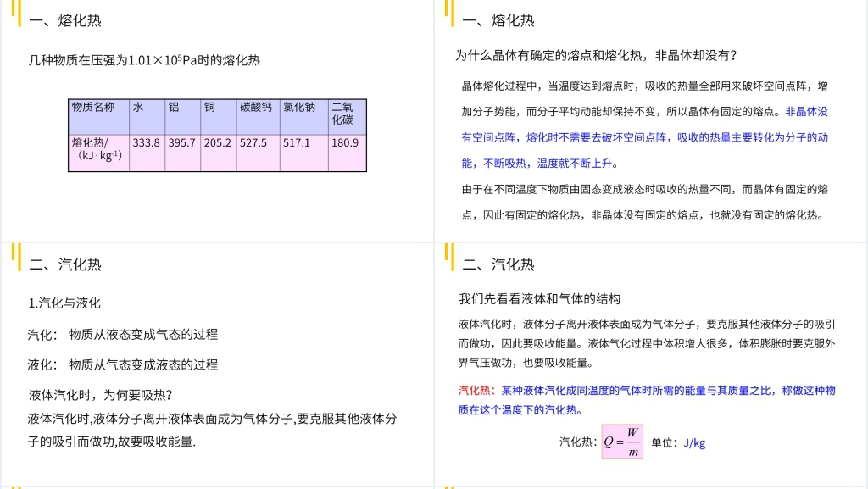Click the table value 517.1
Viewport: 868px width, 489px height.
coord(297,142)
